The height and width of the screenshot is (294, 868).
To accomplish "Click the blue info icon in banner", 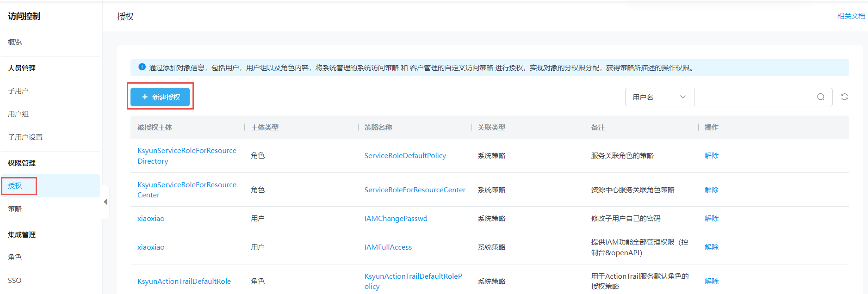I will (x=142, y=67).
